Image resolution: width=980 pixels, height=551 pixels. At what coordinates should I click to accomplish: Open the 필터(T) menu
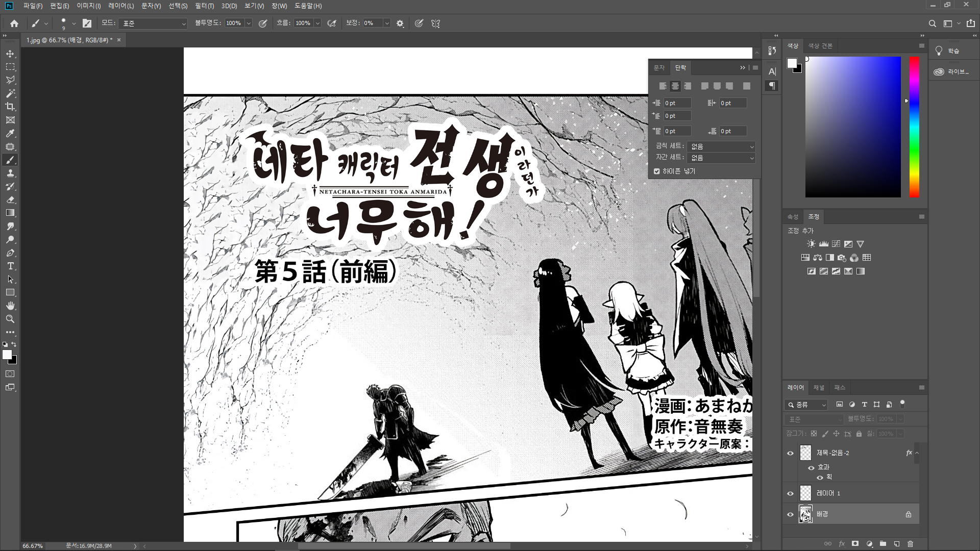click(x=205, y=6)
